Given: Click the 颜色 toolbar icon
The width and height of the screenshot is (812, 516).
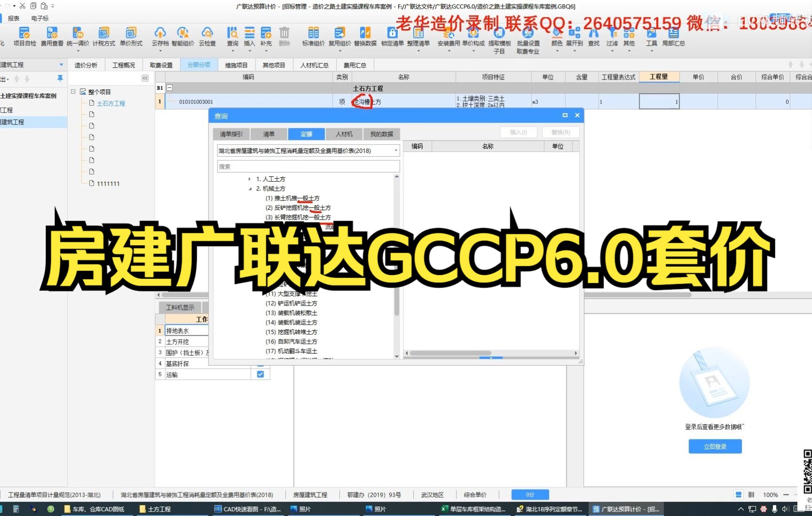Looking at the screenshot, I should 557,37.
